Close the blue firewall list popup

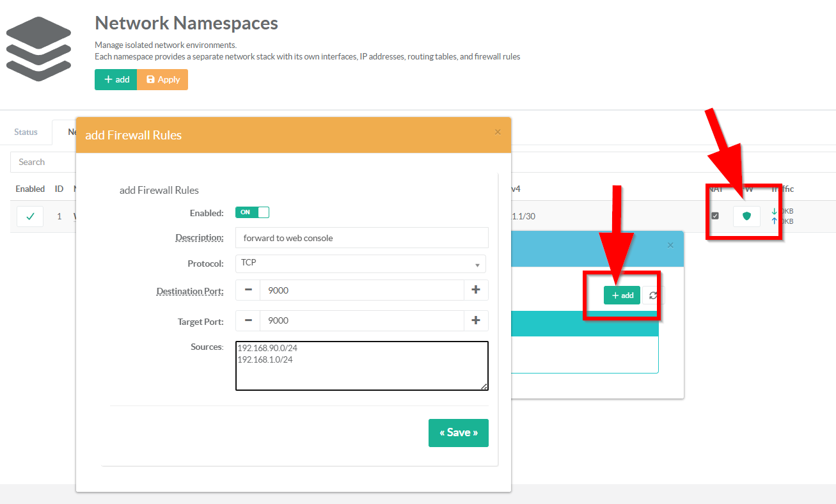(670, 245)
